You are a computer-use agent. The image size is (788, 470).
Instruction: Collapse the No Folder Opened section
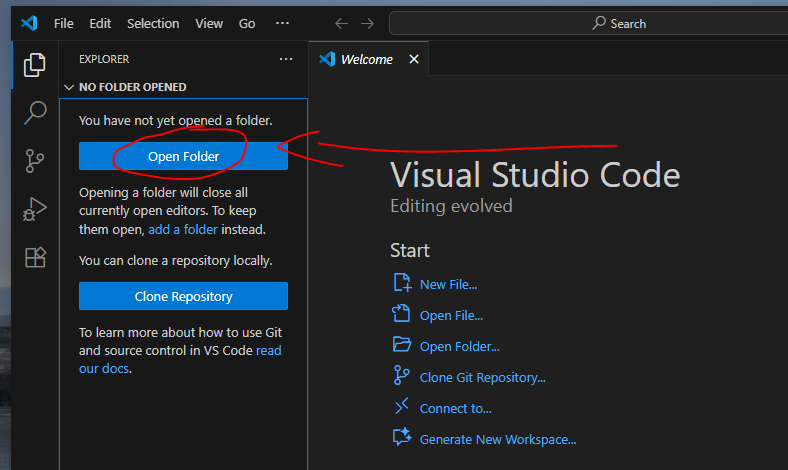pos(69,87)
